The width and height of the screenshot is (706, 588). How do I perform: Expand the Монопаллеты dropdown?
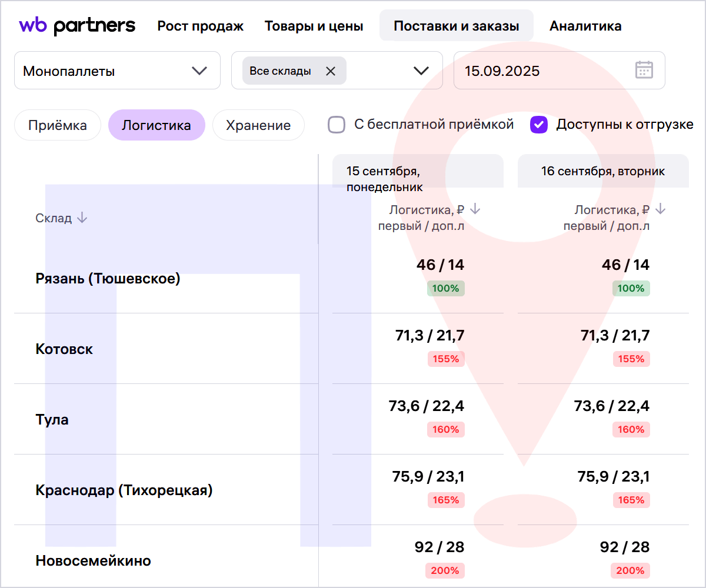click(199, 71)
